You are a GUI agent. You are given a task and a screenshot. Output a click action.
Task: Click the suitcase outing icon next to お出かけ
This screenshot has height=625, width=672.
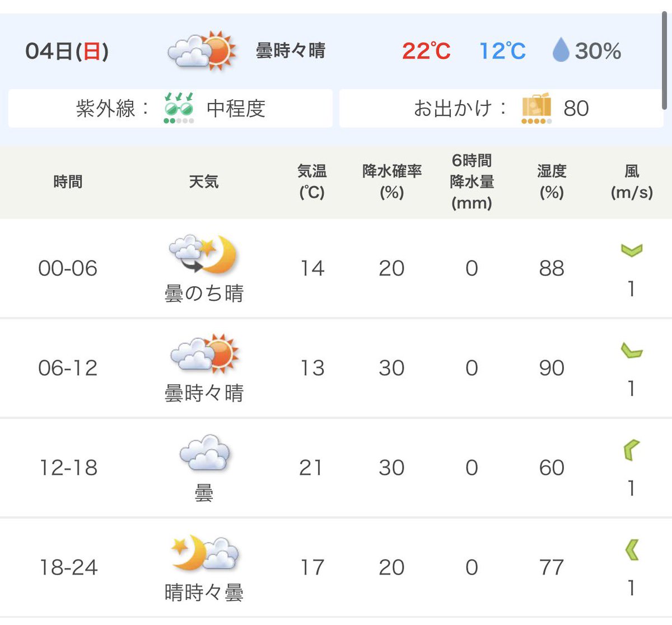[x=536, y=108]
